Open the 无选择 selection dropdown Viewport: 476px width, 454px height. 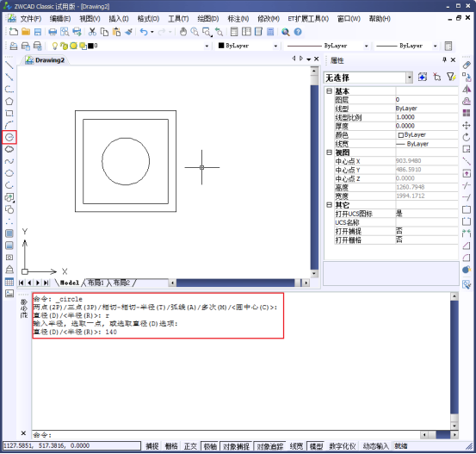tap(410, 78)
